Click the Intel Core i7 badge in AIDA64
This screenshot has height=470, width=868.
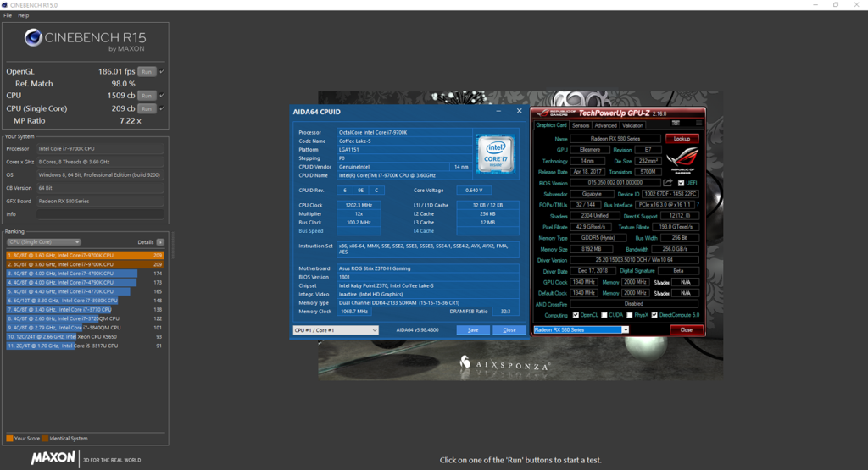pyautogui.click(x=495, y=154)
